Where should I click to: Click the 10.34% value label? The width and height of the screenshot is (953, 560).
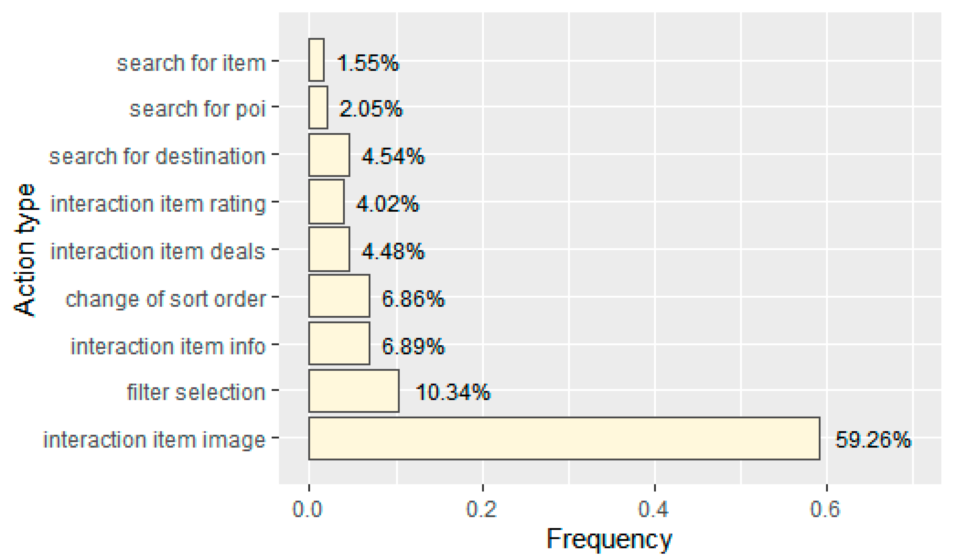pyautogui.click(x=453, y=392)
